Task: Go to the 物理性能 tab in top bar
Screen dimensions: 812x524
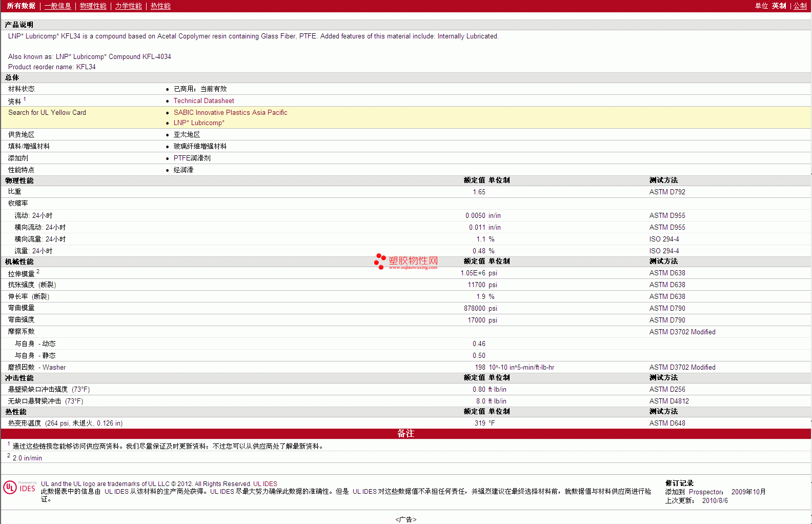Action: pos(93,6)
